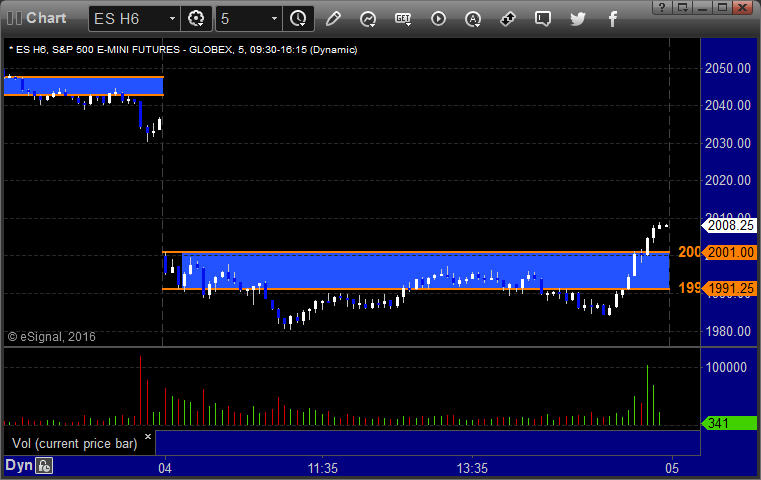The image size is (761, 480).
Task: Click the 100000 volume axis label
Action: click(x=726, y=367)
